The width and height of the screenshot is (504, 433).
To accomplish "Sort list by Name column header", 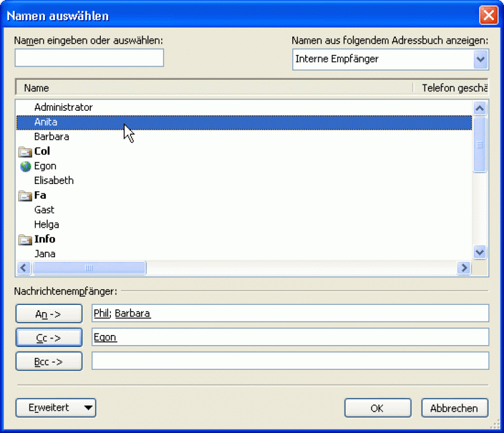I will pos(36,88).
